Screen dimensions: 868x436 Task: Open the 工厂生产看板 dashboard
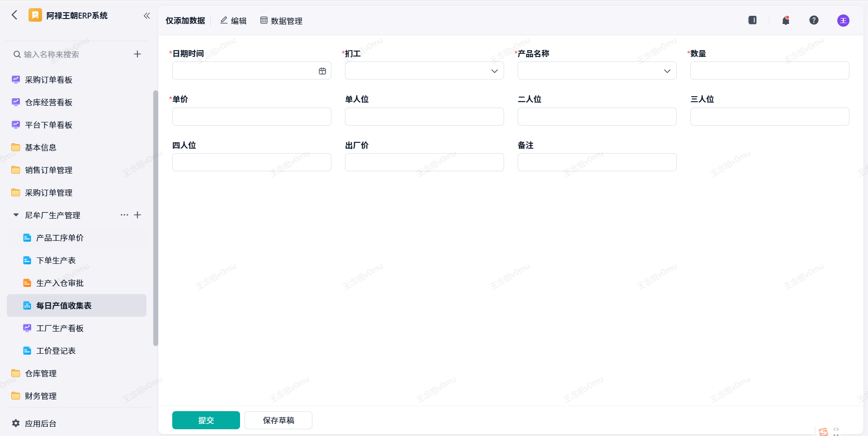point(76,328)
